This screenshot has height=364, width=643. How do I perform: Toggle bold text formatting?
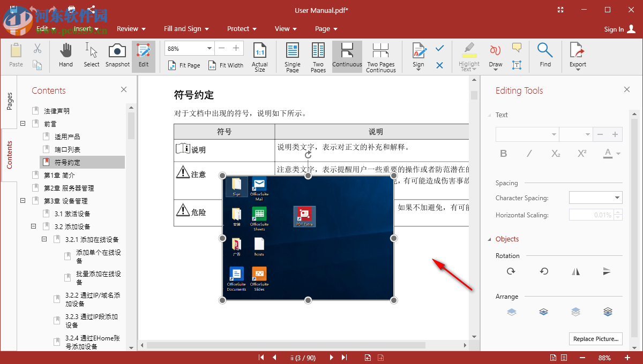503,153
